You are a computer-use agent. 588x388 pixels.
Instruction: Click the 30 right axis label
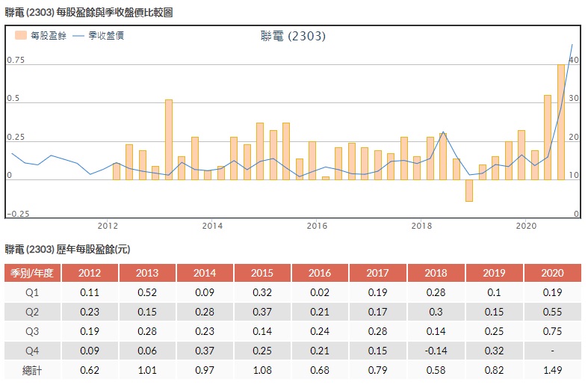pos(574,99)
